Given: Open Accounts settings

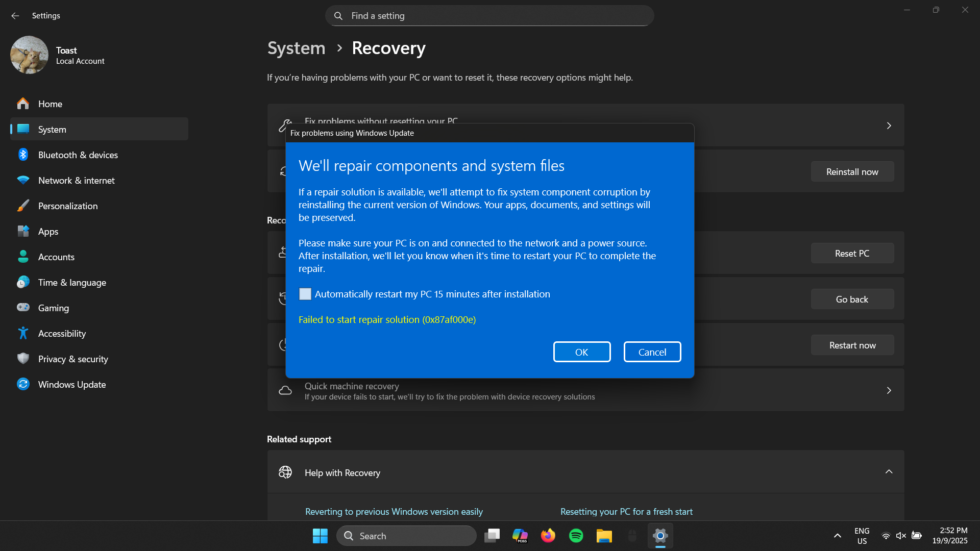Looking at the screenshot, I should (x=56, y=257).
